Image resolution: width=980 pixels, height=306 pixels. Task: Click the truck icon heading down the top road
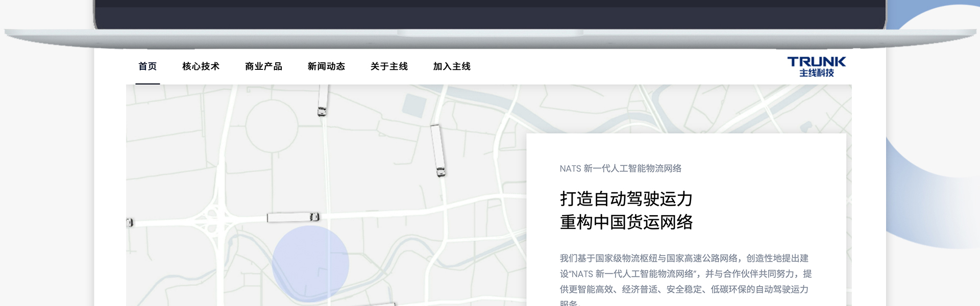point(323,100)
